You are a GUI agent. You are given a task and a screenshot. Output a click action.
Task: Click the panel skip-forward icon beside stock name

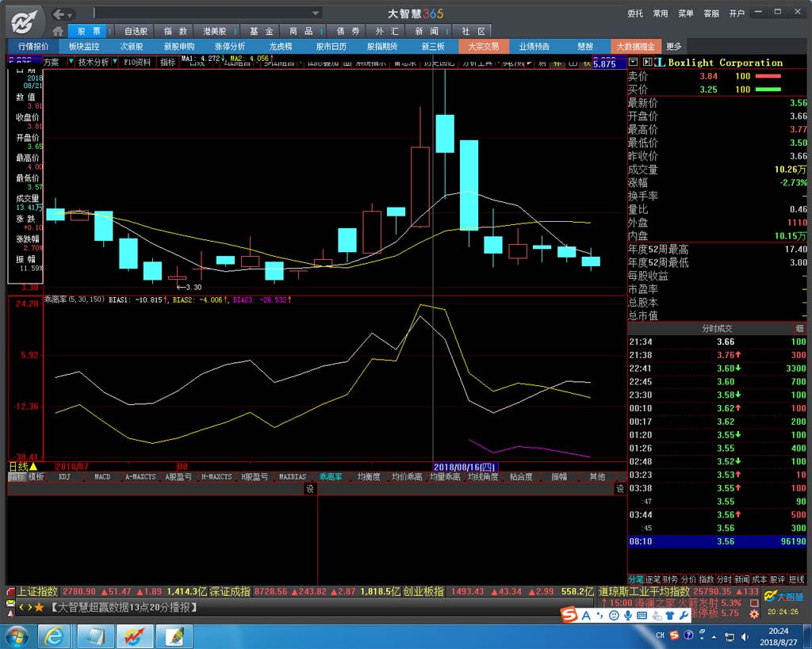click(647, 62)
